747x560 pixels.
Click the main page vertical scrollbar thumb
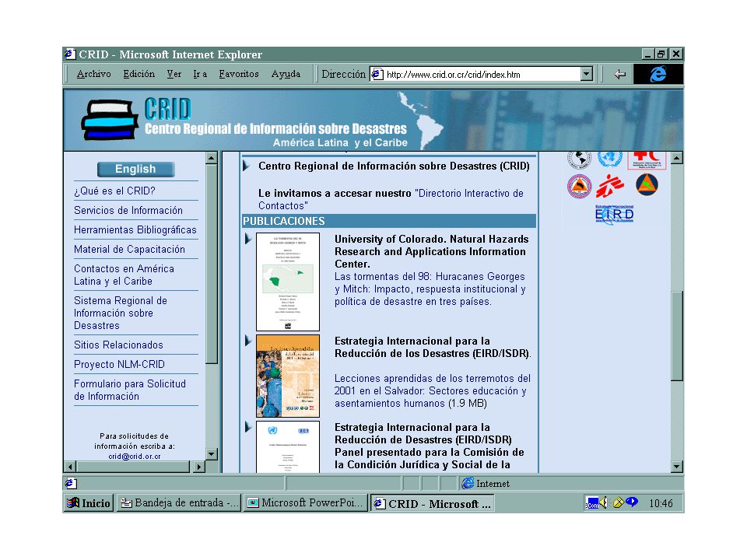tap(676, 336)
